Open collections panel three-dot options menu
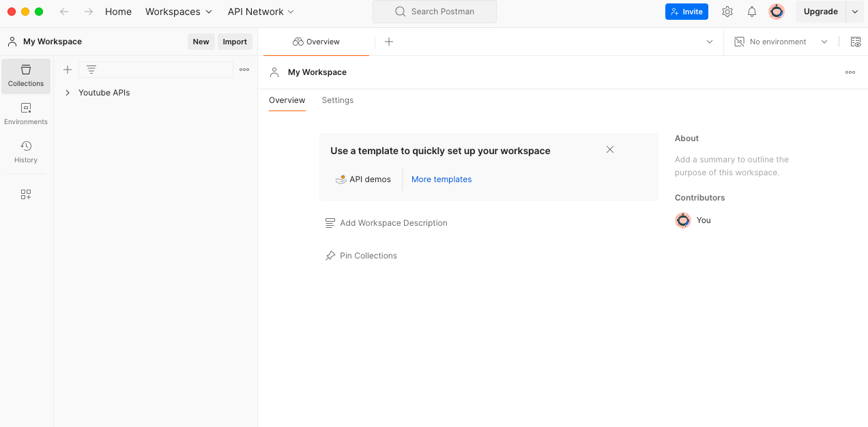The height and width of the screenshot is (427, 868). [x=244, y=70]
